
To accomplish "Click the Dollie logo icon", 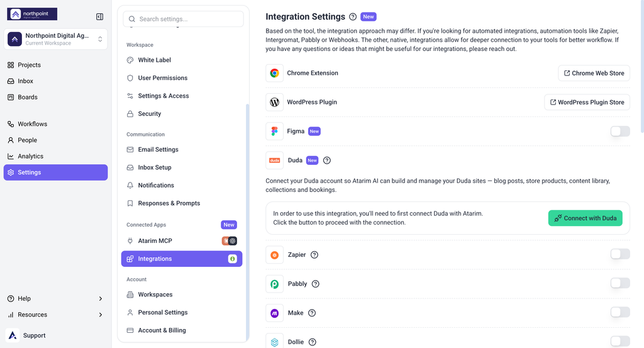I will coord(274,342).
